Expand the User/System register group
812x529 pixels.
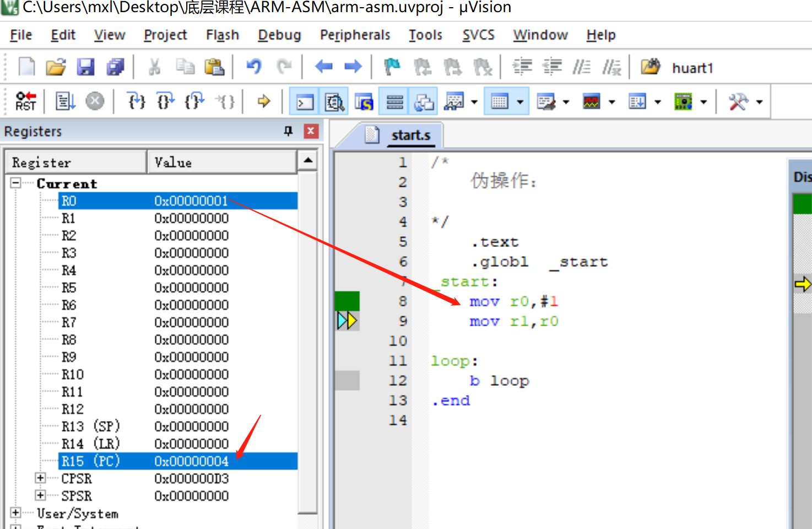pyautogui.click(x=15, y=512)
